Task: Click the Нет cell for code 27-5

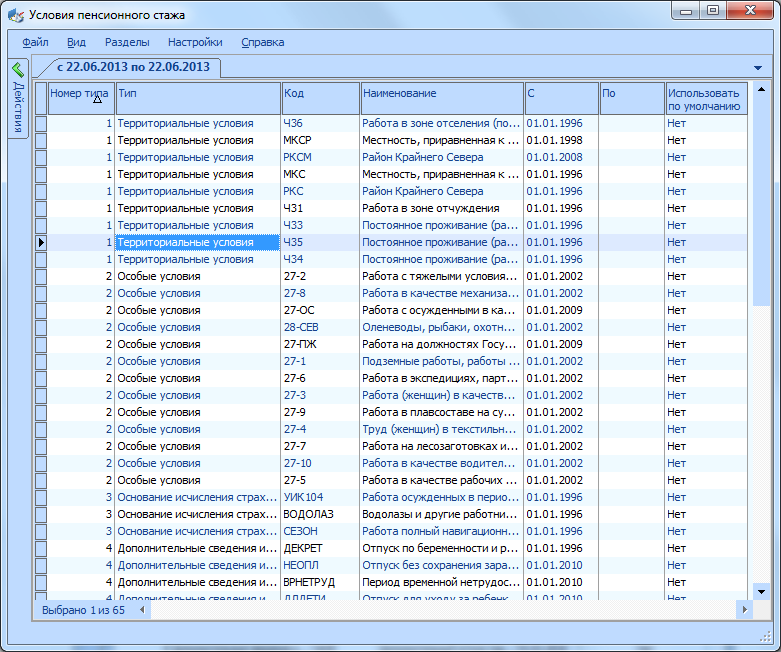Action: pos(706,480)
